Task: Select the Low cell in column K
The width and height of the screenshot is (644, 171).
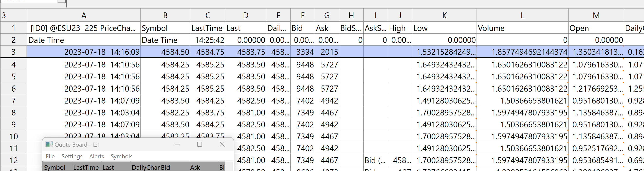Action: (444, 28)
